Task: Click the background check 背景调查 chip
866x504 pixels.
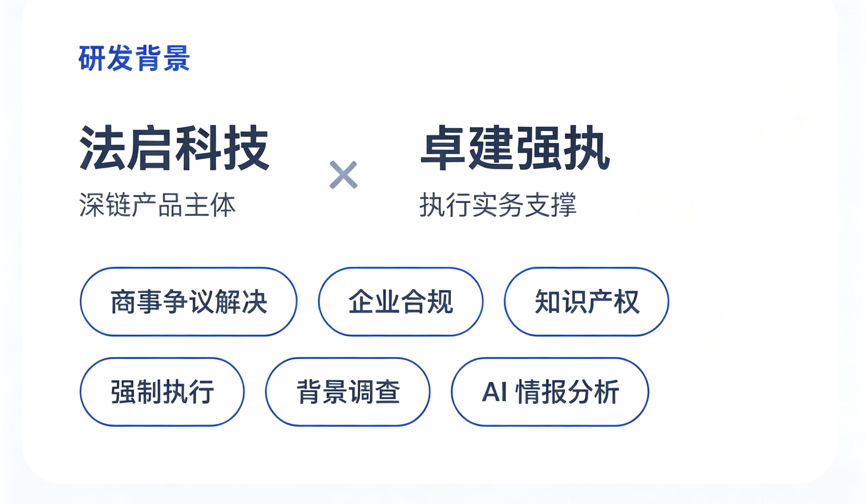Action: pos(348,392)
